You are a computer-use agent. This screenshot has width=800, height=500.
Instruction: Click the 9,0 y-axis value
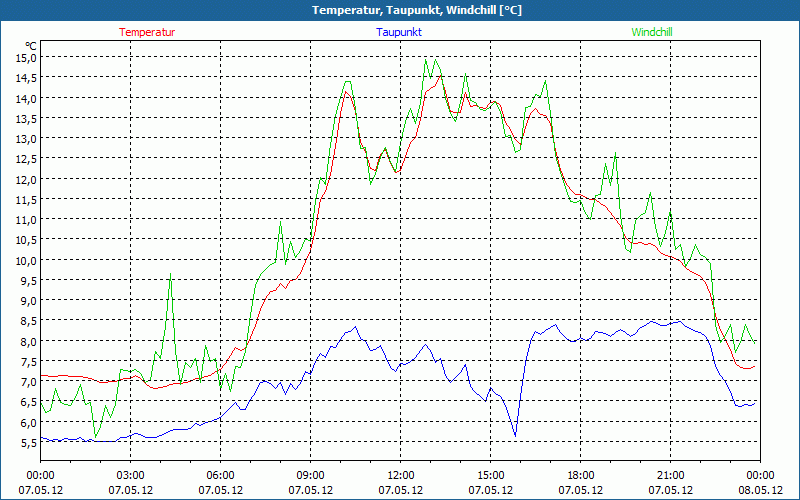[29, 301]
